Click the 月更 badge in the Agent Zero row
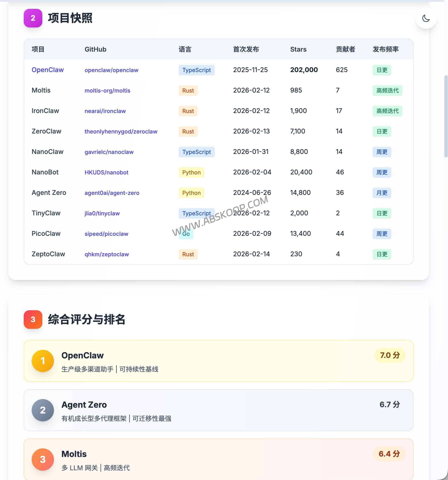Screen dimensions: 448x480 pyautogui.click(x=381, y=193)
